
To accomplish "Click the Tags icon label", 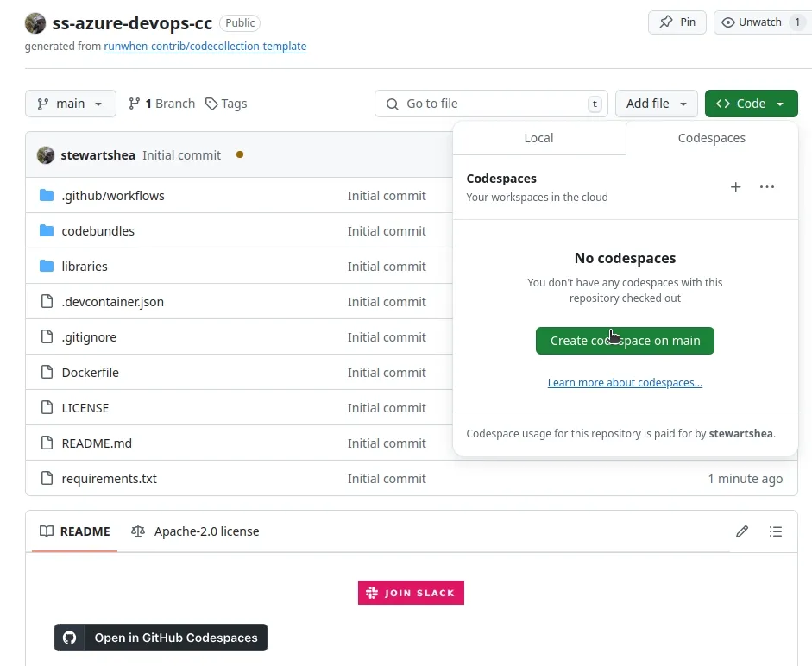I will tap(226, 103).
